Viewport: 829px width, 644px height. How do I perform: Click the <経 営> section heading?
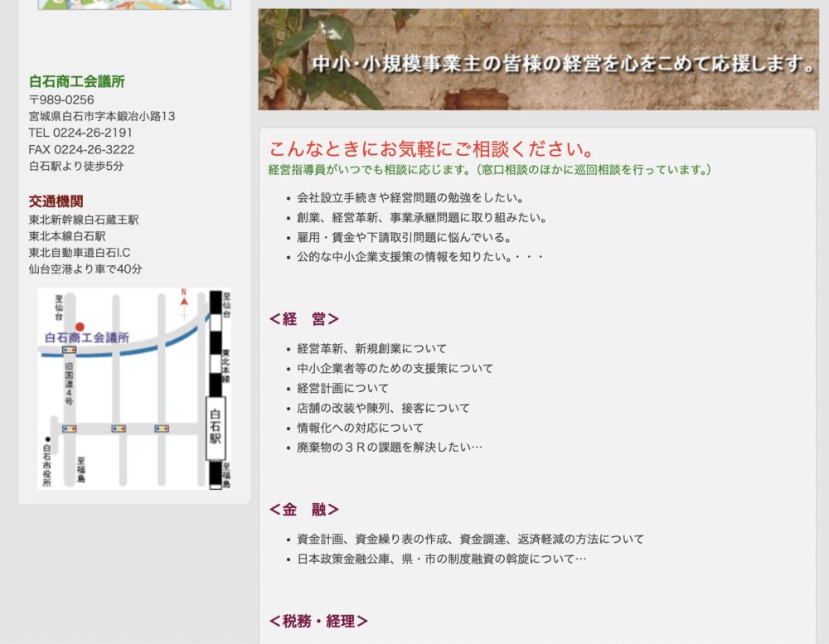pos(304,319)
